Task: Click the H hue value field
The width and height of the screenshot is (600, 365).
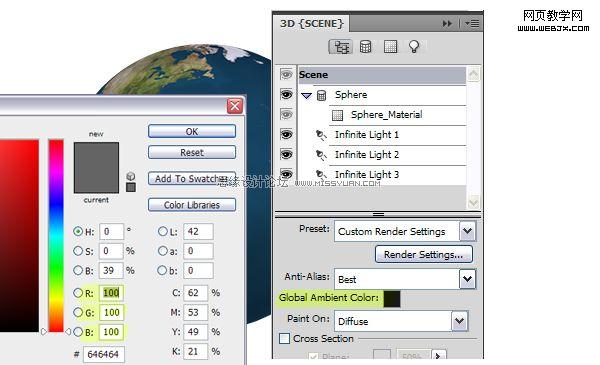Action: pos(111,231)
